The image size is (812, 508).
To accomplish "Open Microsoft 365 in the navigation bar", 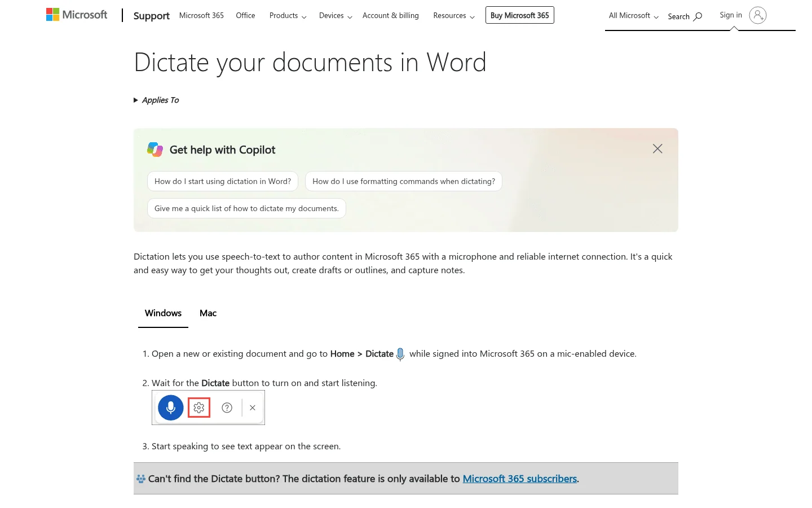I will point(201,15).
